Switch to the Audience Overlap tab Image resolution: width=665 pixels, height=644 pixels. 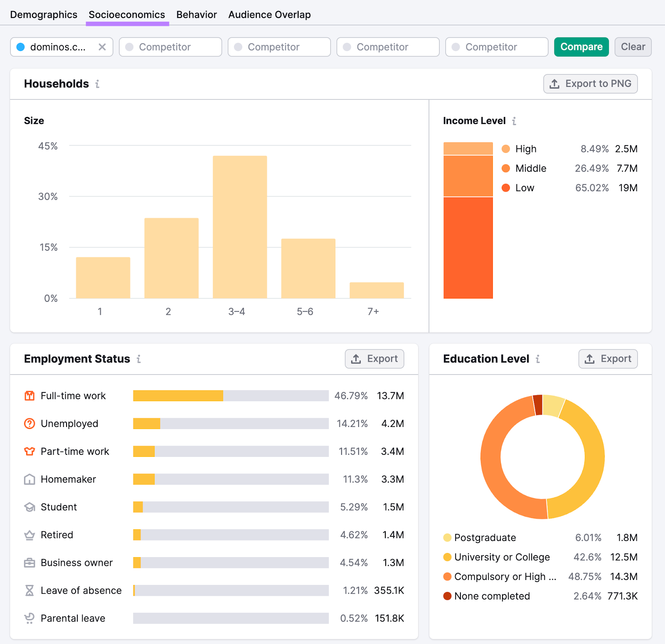269,14
